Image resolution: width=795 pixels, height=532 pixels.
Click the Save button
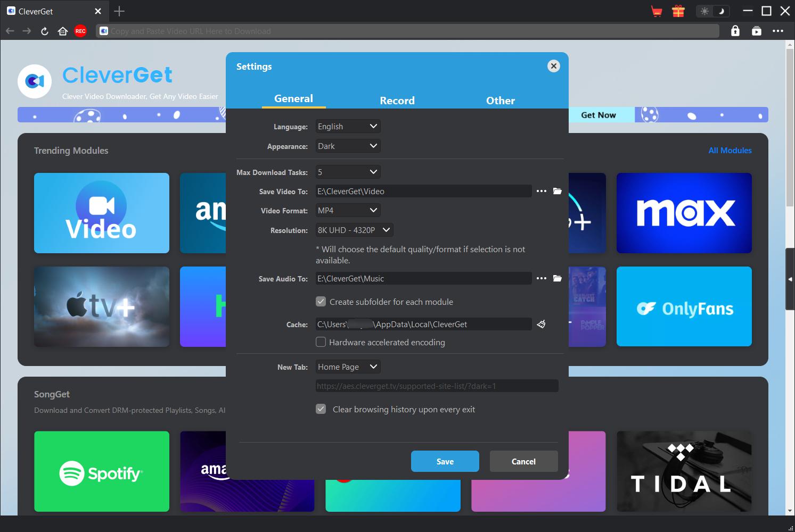click(445, 461)
